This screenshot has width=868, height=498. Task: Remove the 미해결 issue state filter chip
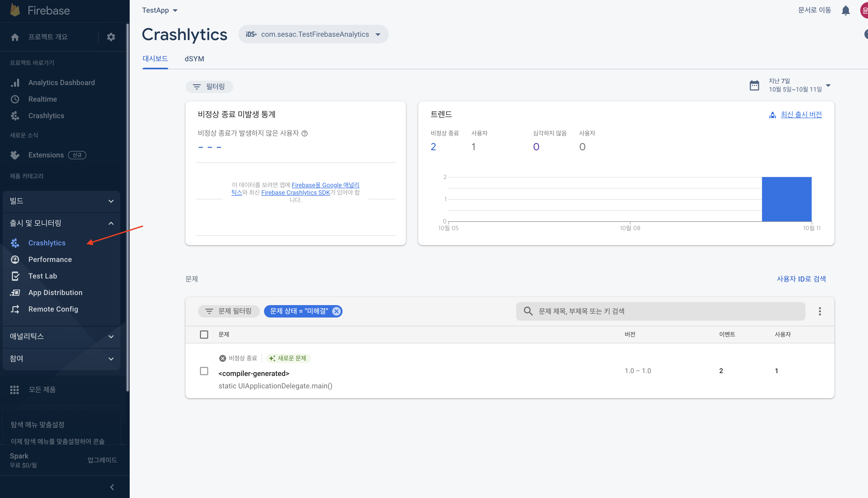[x=336, y=311]
